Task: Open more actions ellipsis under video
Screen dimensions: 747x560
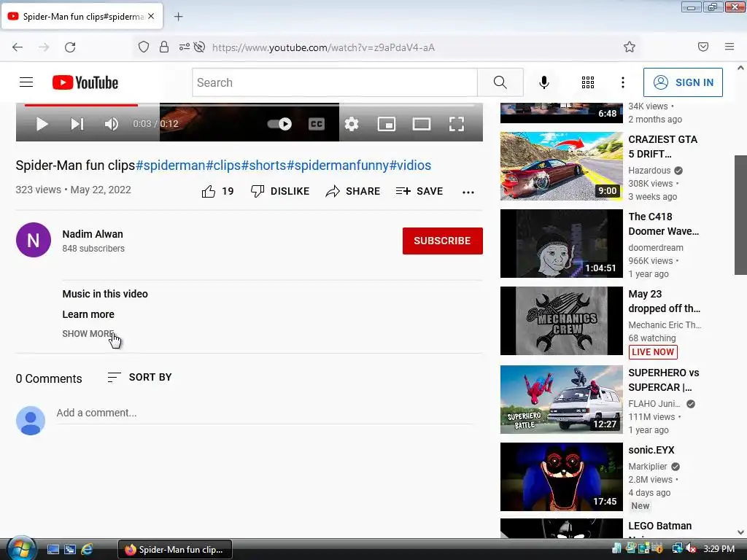Action: [468, 192]
